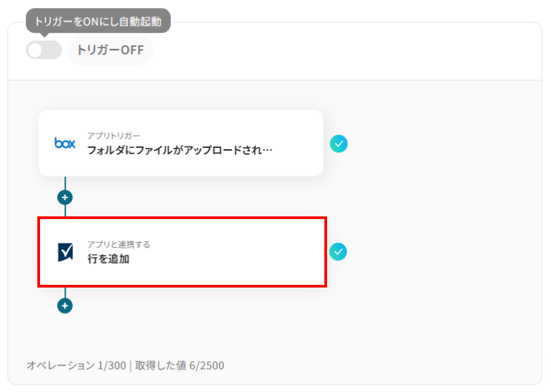551x392 pixels.
Task: Click the checkmark beside 行を追加 step
Action: click(x=338, y=252)
